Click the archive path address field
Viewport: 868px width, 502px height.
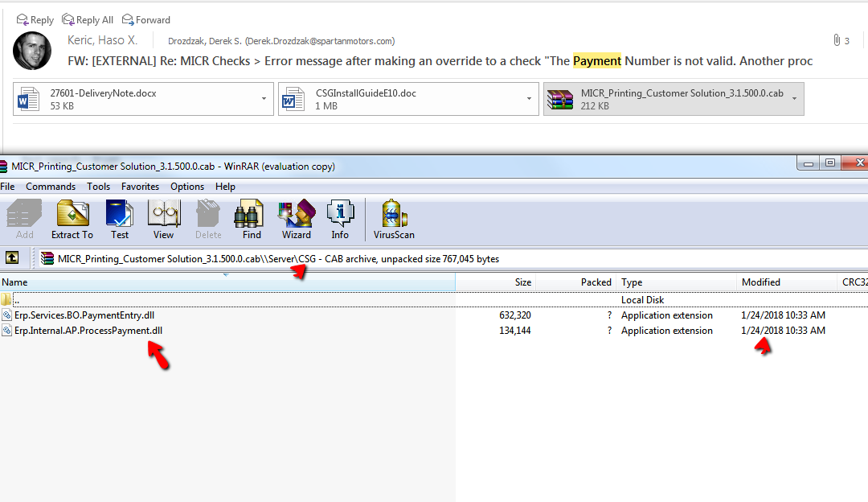pos(451,259)
